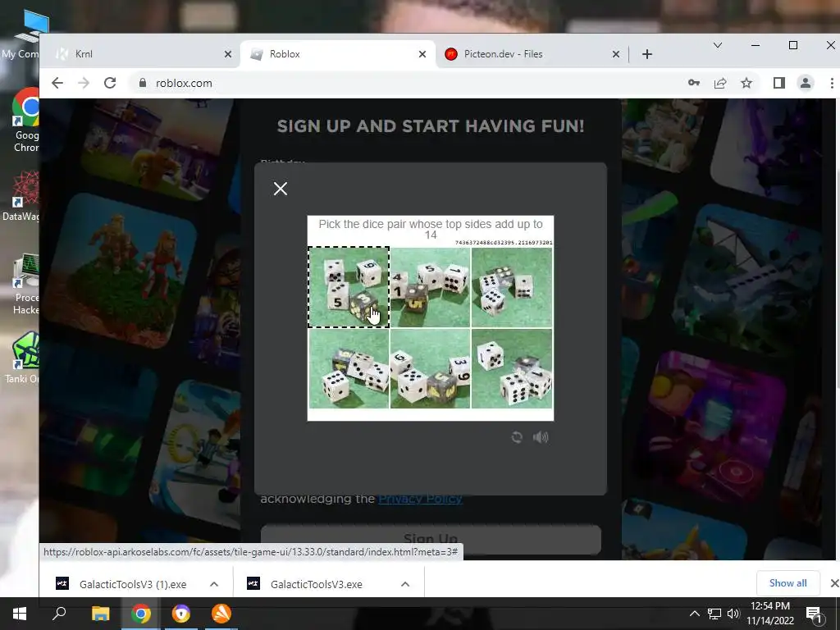Share this page icon
Image resolution: width=840 pixels, height=630 pixels.
[720, 83]
